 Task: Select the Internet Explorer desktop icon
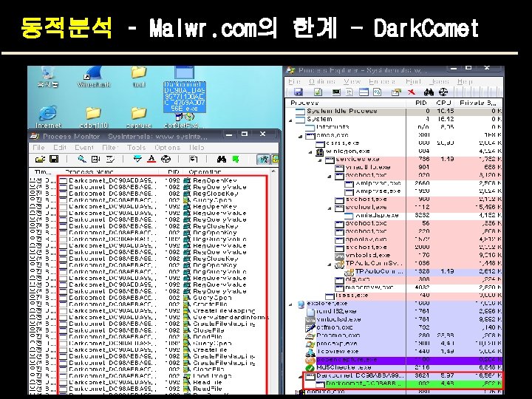click(48, 117)
